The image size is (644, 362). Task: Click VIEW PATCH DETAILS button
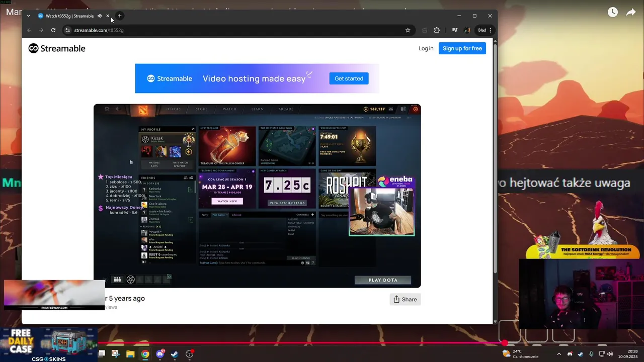287,203
